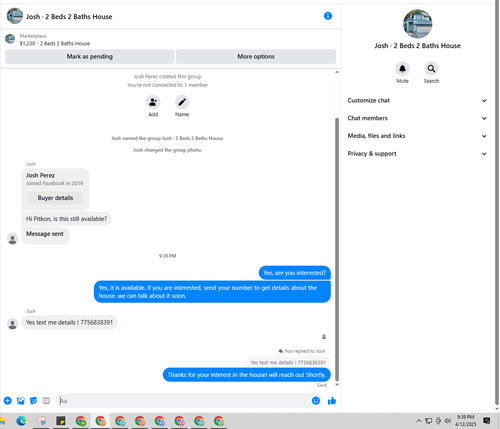Attach a photo using the image icon
The width and height of the screenshot is (500, 429).
click(21, 401)
